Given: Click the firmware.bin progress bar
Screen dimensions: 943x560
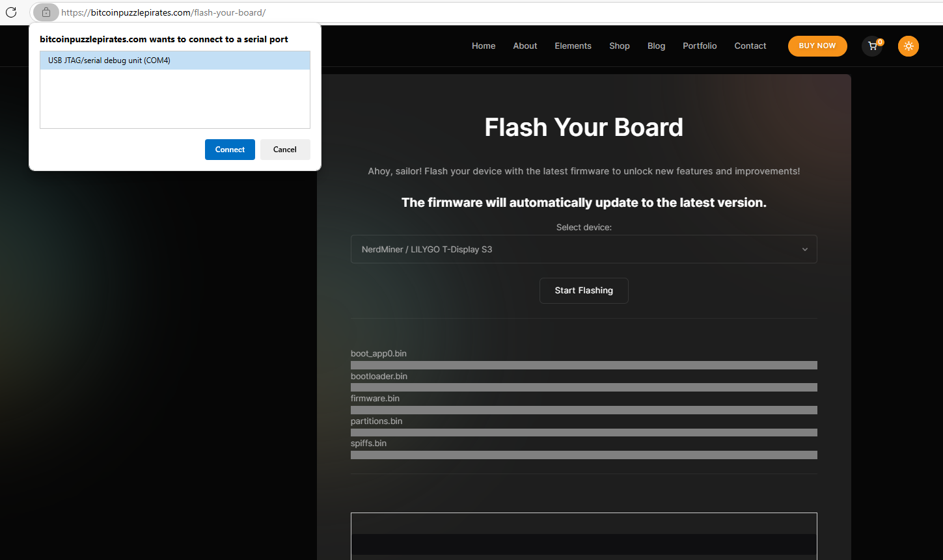Looking at the screenshot, I should pos(583,410).
